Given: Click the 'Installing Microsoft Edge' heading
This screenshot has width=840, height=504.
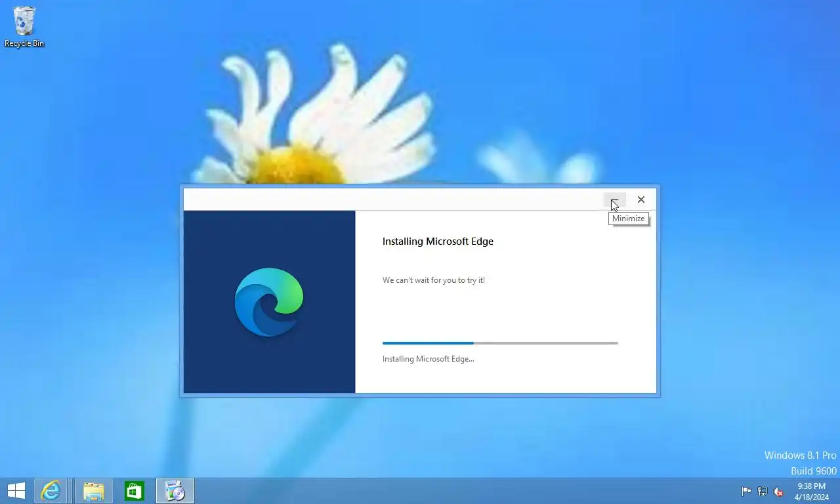Looking at the screenshot, I should pos(438,241).
